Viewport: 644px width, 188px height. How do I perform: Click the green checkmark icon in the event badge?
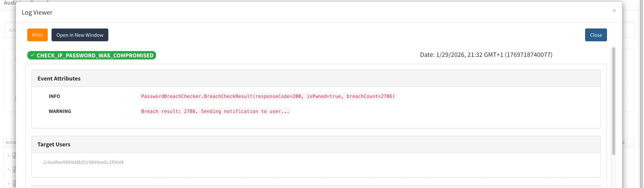tap(33, 55)
